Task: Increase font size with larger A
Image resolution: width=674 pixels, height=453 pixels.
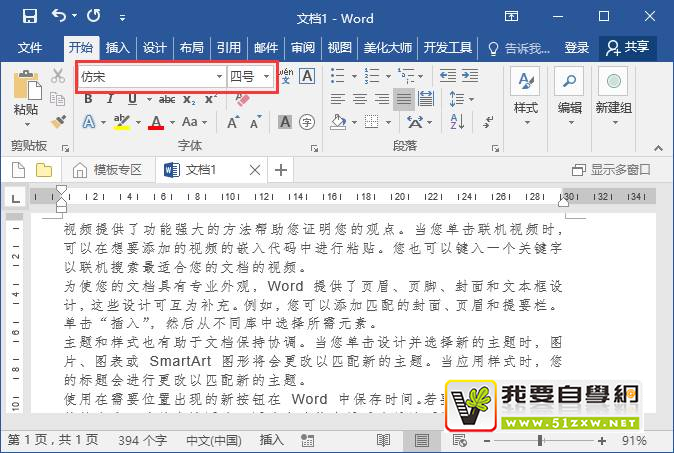Action: click(233, 122)
